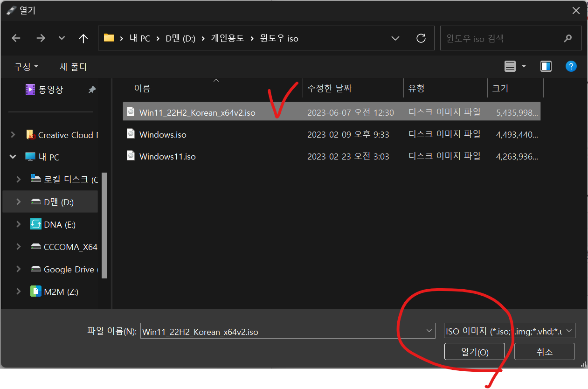Expand Creative Cloud Files tree node

(14, 135)
